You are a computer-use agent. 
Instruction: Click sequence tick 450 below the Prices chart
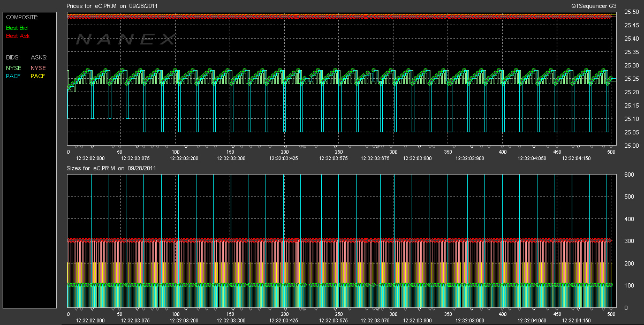[x=557, y=152]
